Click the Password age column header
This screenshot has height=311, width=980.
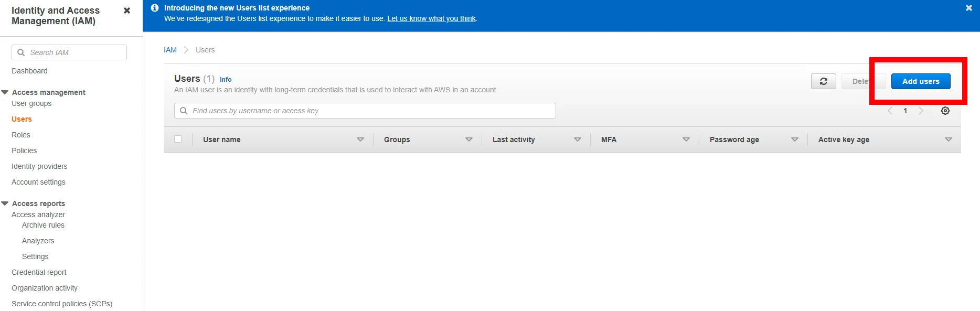point(734,140)
